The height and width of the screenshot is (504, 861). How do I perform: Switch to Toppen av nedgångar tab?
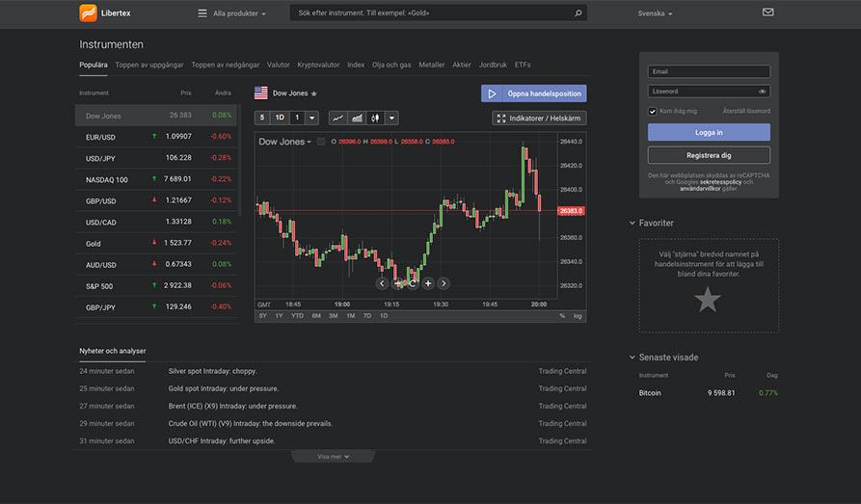pos(226,65)
